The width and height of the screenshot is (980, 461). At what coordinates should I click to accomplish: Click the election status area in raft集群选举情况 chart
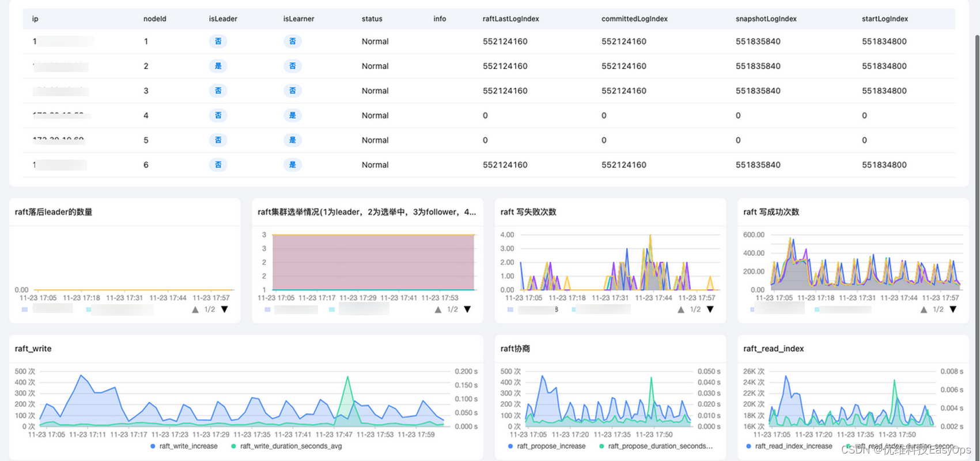(373, 262)
